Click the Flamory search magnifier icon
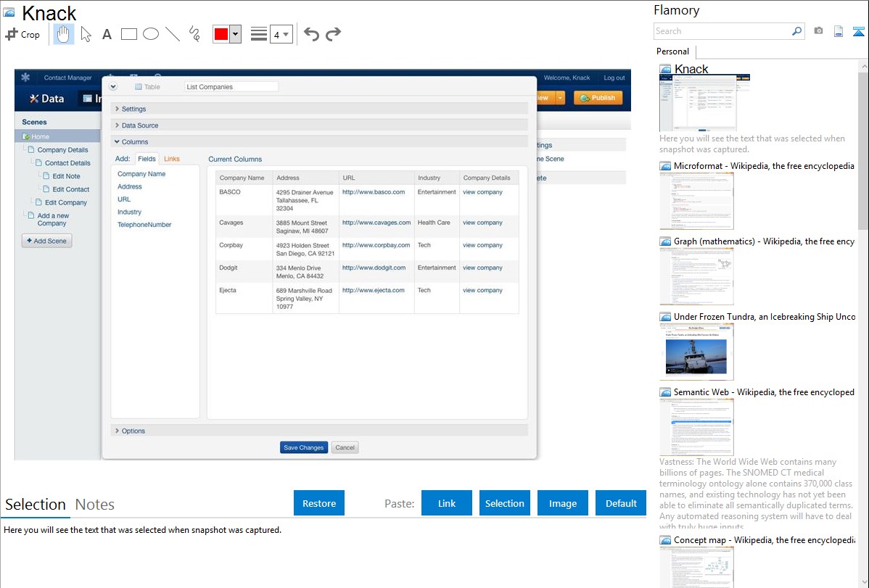This screenshot has width=869, height=588. click(x=796, y=31)
